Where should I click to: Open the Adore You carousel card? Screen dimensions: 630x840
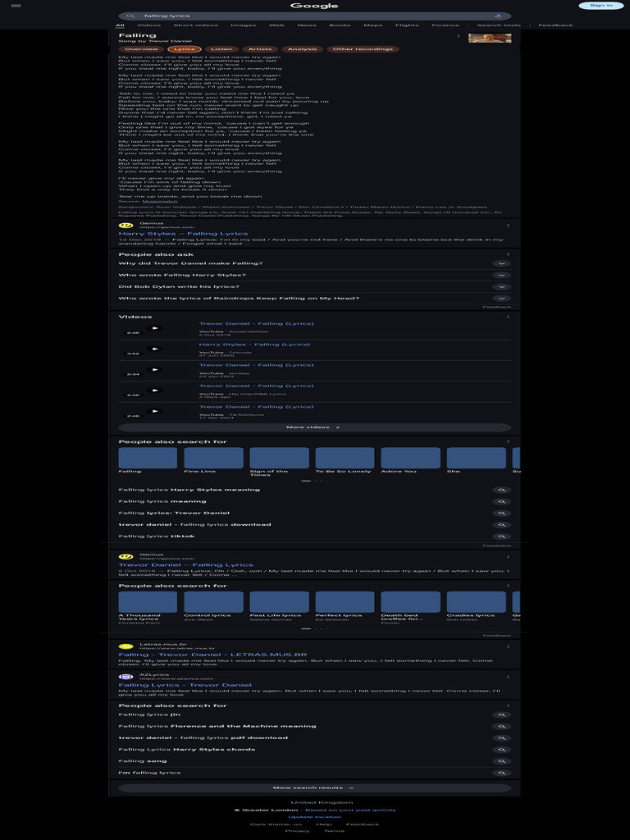pos(410,461)
